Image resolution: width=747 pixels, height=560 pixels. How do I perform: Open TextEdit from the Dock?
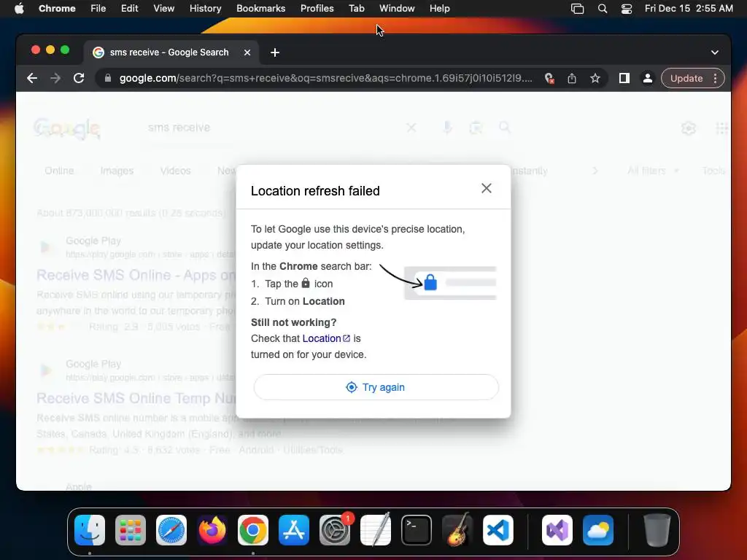[376, 530]
